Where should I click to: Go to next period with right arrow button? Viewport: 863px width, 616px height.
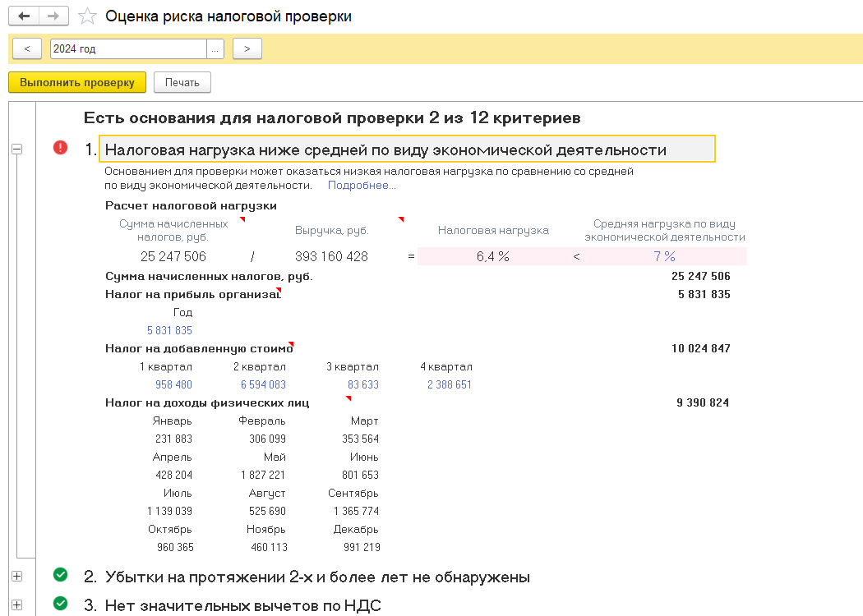tap(247, 49)
